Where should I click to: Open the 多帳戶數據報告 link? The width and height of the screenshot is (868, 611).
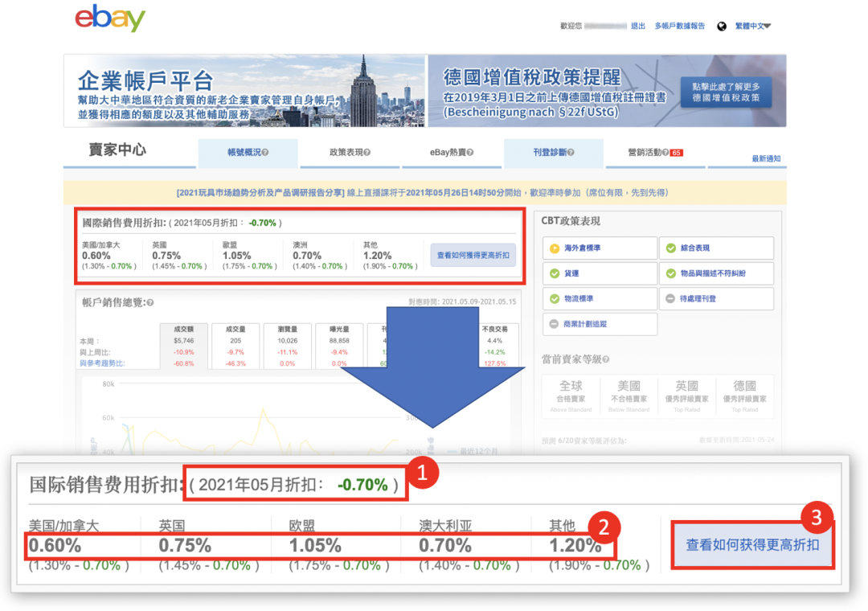tap(679, 26)
